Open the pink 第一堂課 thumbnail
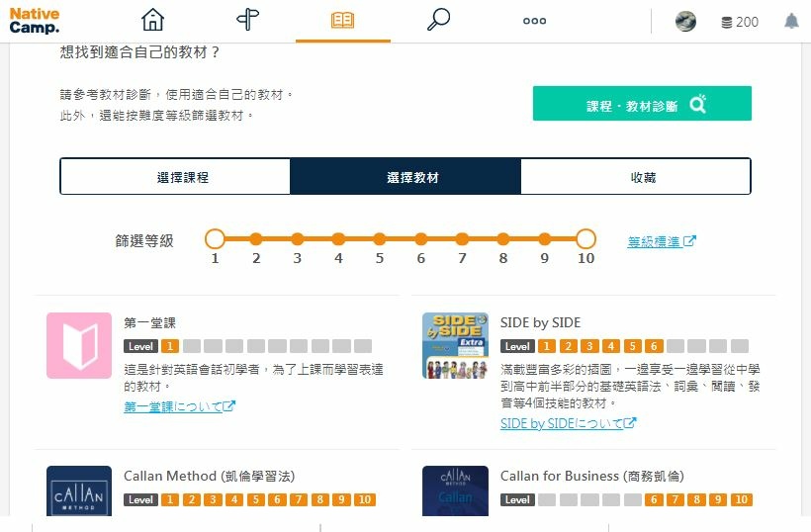 (79, 345)
